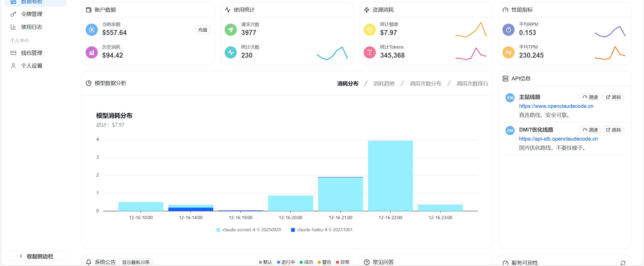Switch to the 消耗趋势 tab

(384, 83)
